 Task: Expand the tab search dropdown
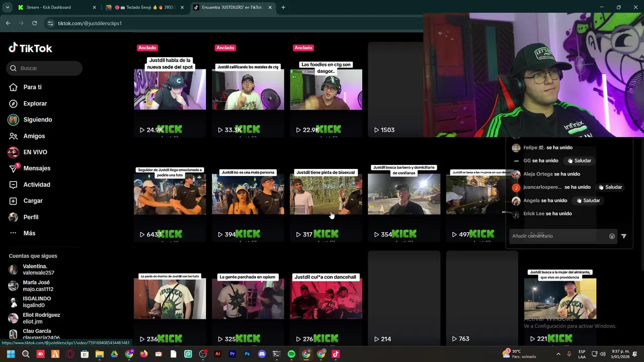[7, 8]
